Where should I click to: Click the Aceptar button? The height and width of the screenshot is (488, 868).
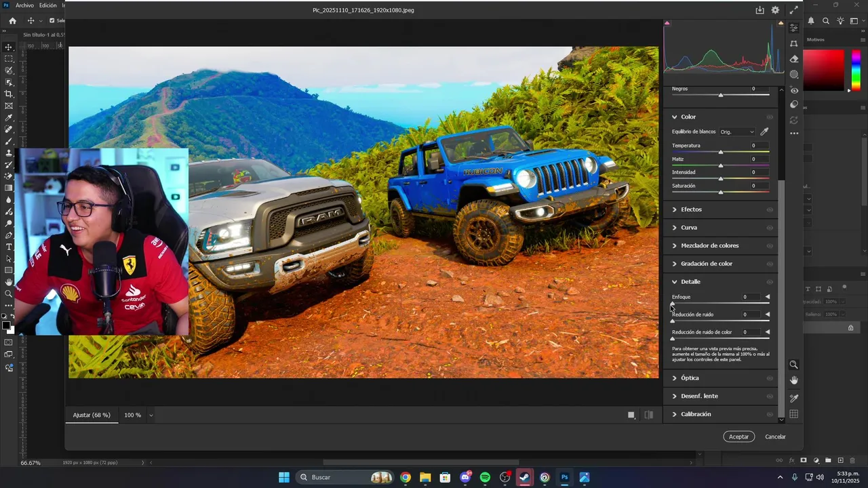[x=738, y=436]
